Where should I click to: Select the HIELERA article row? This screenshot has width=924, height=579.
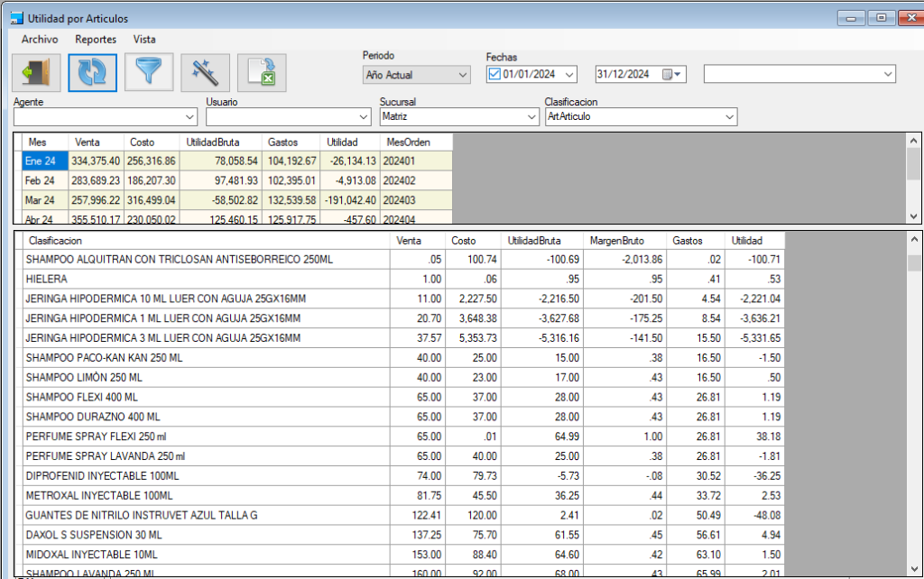click(x=208, y=280)
